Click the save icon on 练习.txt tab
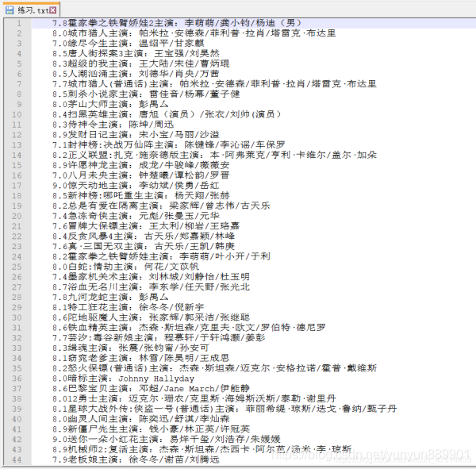This screenshot has height=469, width=476. click(10, 10)
